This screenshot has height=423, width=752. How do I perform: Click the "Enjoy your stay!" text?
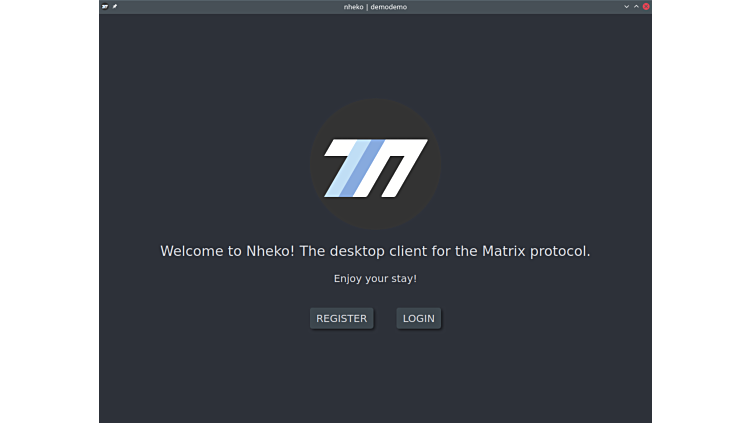click(x=375, y=278)
